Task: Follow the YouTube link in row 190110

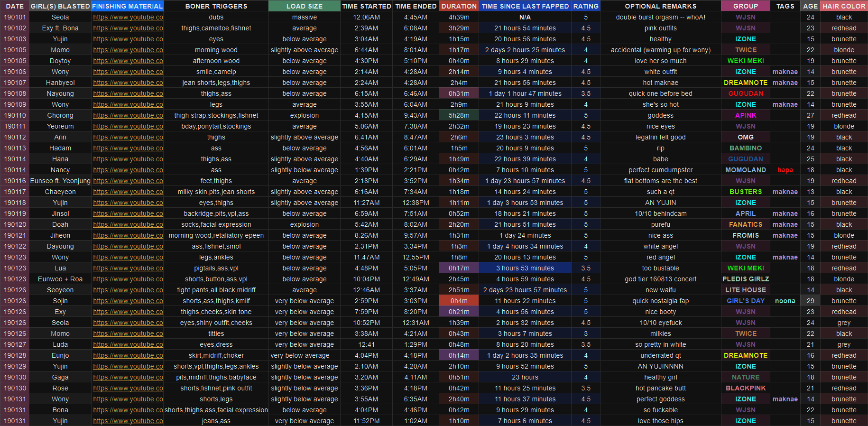Action: (x=128, y=115)
